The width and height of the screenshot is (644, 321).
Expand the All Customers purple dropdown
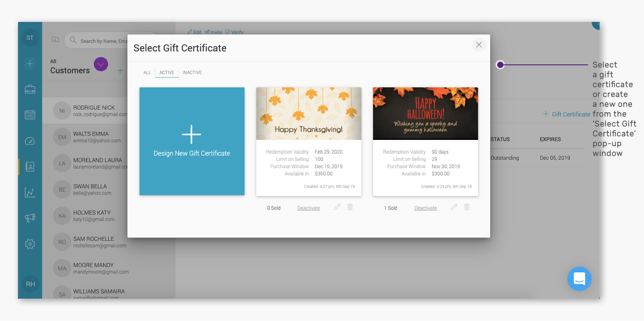[101, 64]
